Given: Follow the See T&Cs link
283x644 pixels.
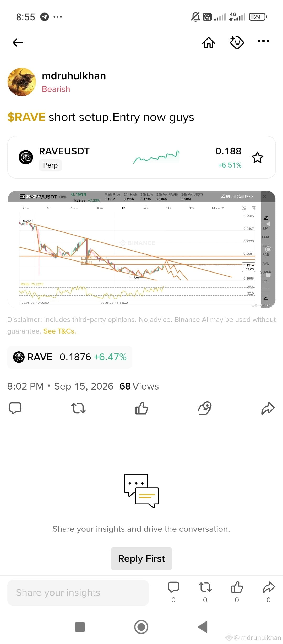Looking at the screenshot, I should (x=60, y=331).
